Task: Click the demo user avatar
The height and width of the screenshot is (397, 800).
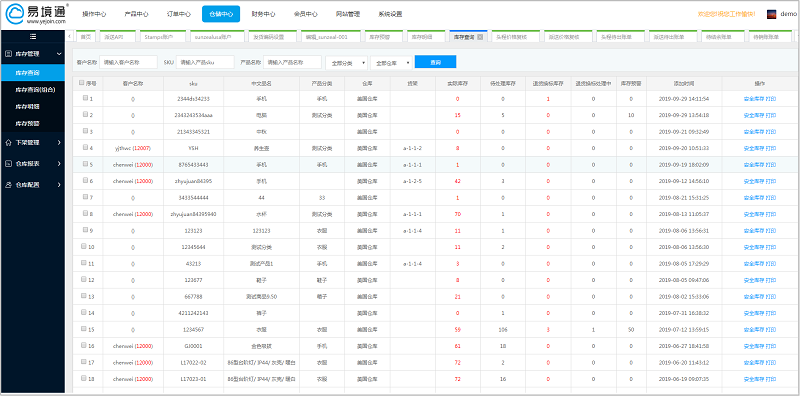Action: 771,14
